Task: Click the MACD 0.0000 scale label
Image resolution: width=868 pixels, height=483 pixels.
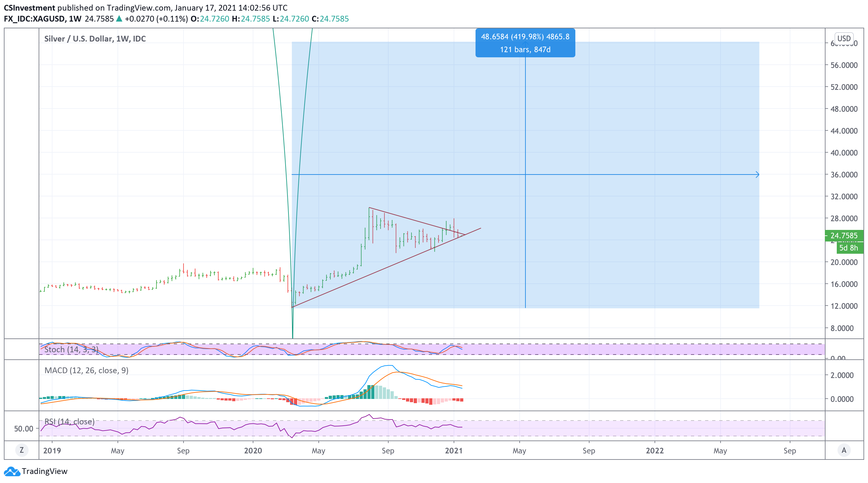Action: [x=842, y=399]
